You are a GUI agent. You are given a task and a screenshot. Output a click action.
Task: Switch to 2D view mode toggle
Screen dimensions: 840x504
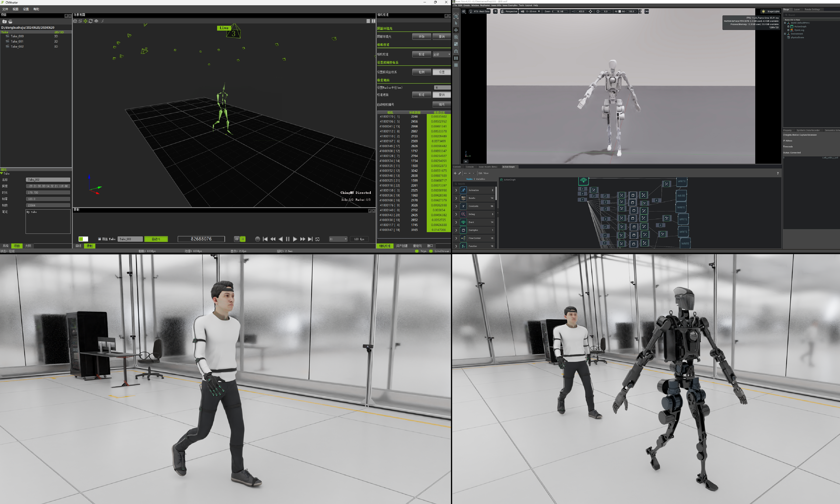(237, 239)
